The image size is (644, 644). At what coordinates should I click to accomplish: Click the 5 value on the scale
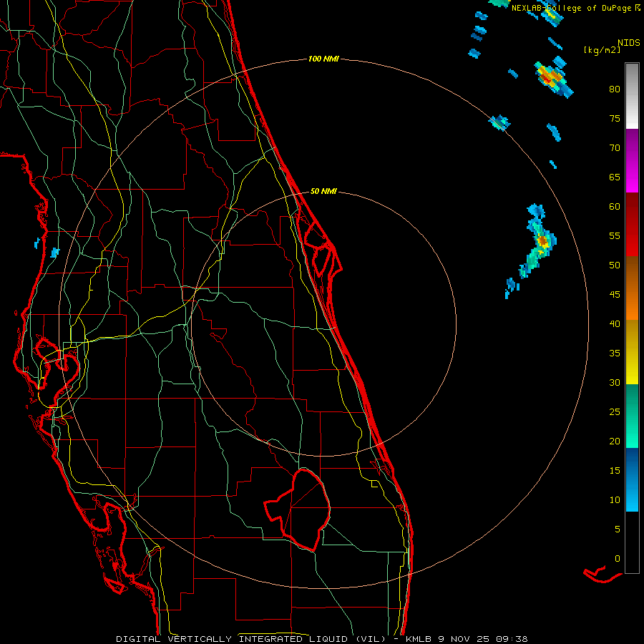coord(618,530)
